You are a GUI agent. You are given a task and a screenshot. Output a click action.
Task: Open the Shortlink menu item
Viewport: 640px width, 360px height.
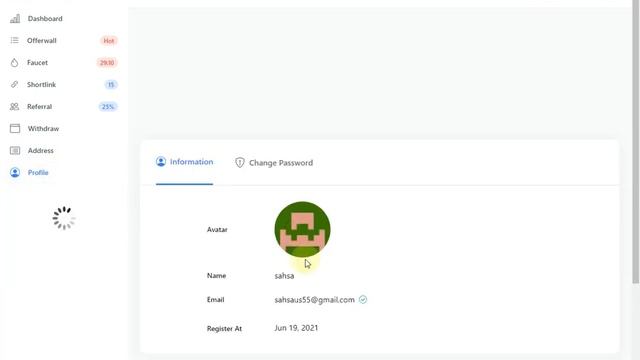[41, 84]
